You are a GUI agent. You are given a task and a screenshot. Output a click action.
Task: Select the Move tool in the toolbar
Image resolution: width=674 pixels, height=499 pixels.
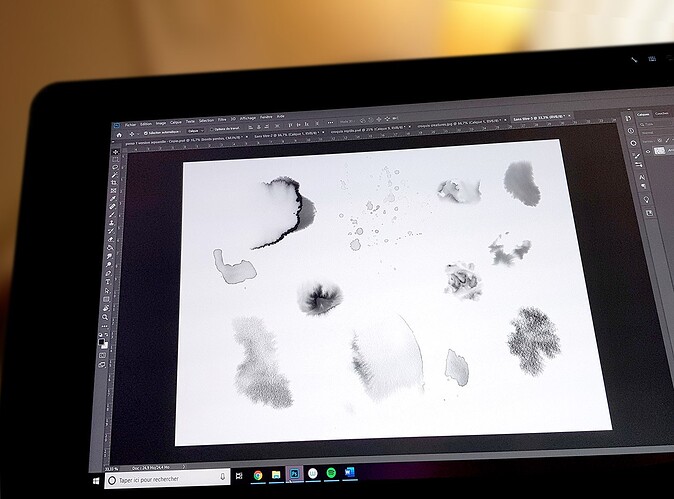pos(116,152)
